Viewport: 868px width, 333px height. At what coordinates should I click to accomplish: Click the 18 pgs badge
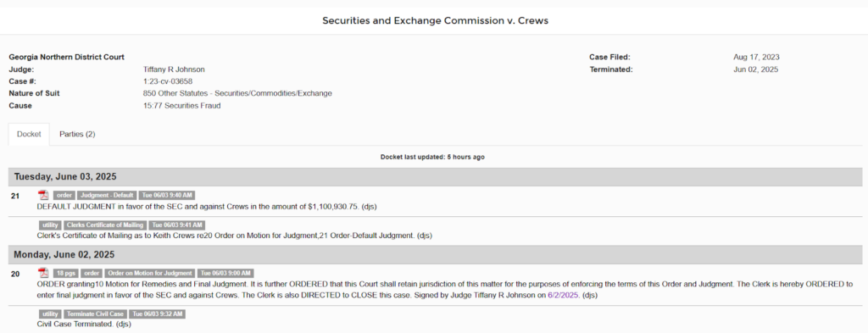(66, 273)
